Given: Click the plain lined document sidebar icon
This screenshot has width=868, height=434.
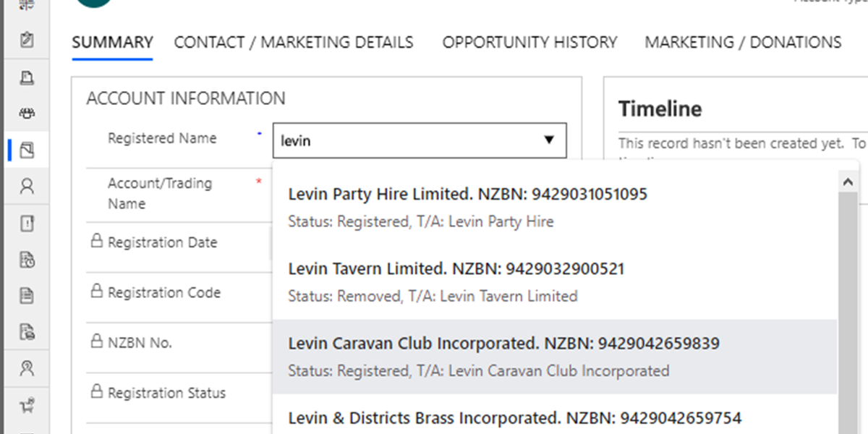Looking at the screenshot, I should point(27,296).
